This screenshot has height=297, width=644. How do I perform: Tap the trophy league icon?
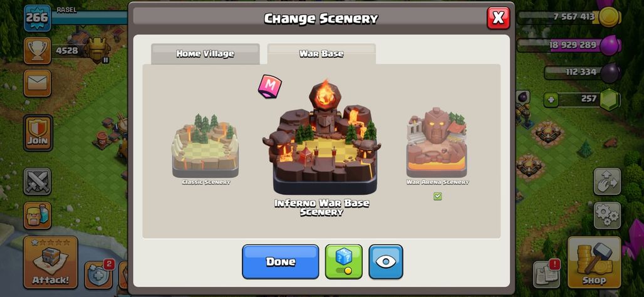(38, 51)
